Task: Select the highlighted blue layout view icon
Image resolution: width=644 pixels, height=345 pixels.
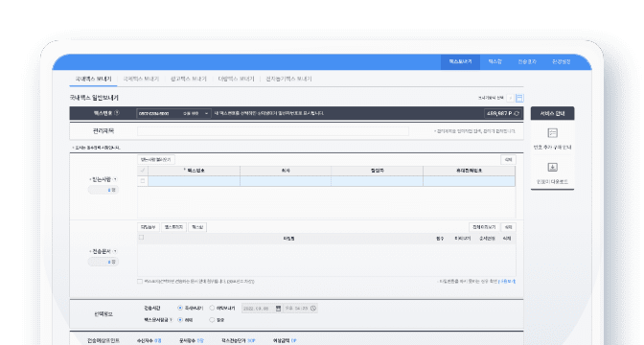Action: click(519, 98)
